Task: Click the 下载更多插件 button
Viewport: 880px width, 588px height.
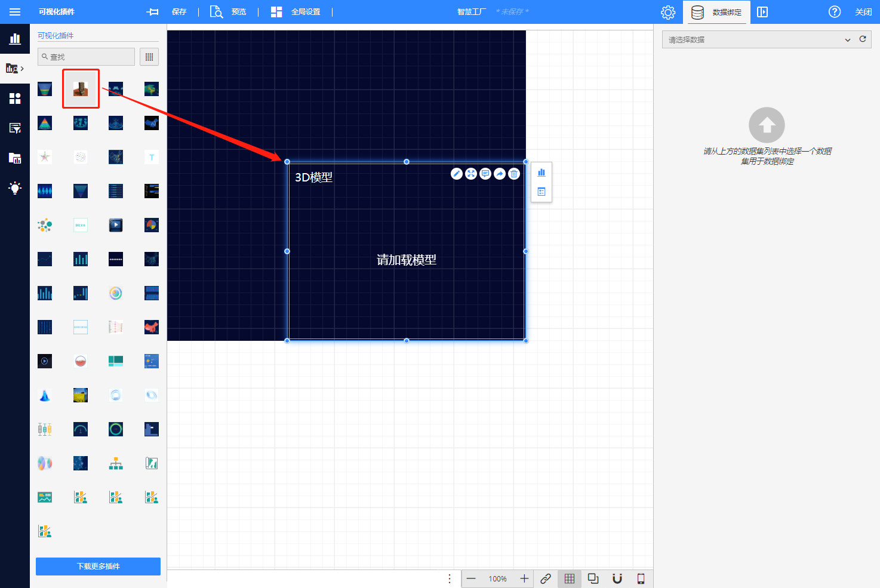Action: (x=98, y=567)
